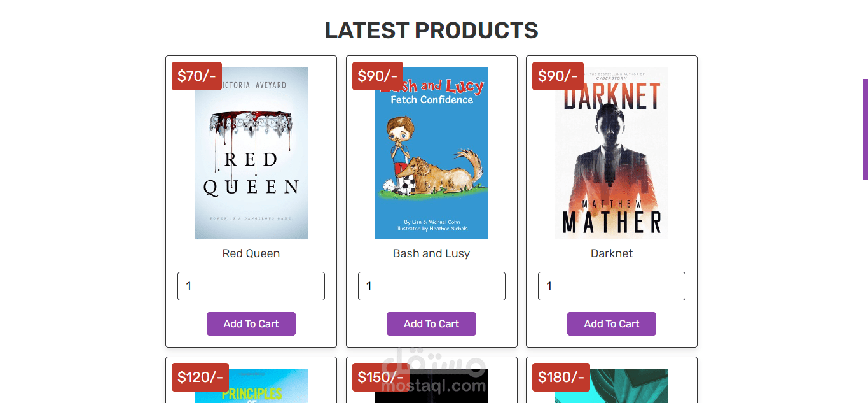
Task: Select the Darknet book cover image
Action: 612,153
